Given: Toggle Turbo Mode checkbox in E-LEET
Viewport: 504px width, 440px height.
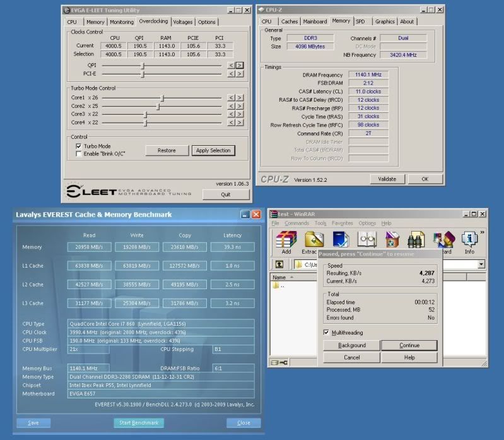Looking at the screenshot, I should (x=78, y=146).
